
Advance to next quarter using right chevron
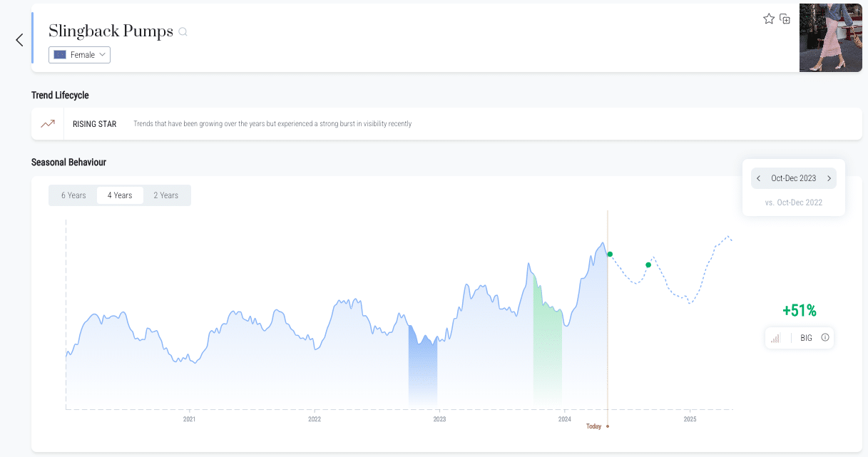click(829, 179)
